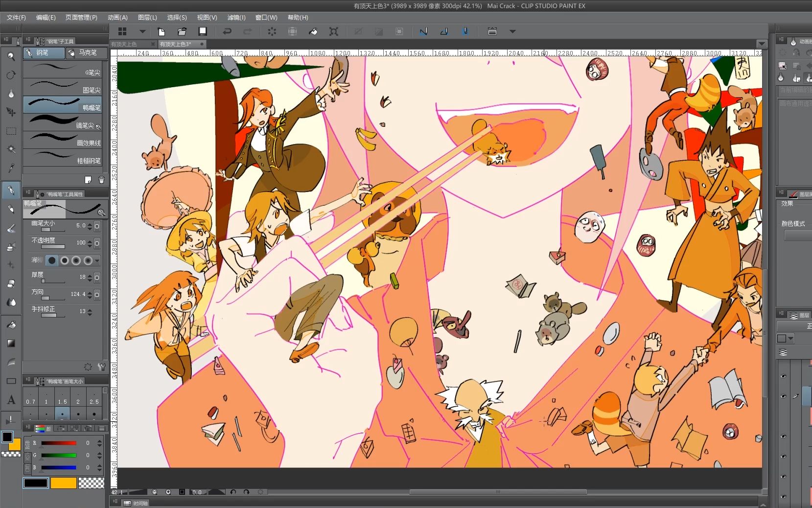The image size is (812, 508).
Task: Open the 文件(F) menu
Action: (16, 17)
